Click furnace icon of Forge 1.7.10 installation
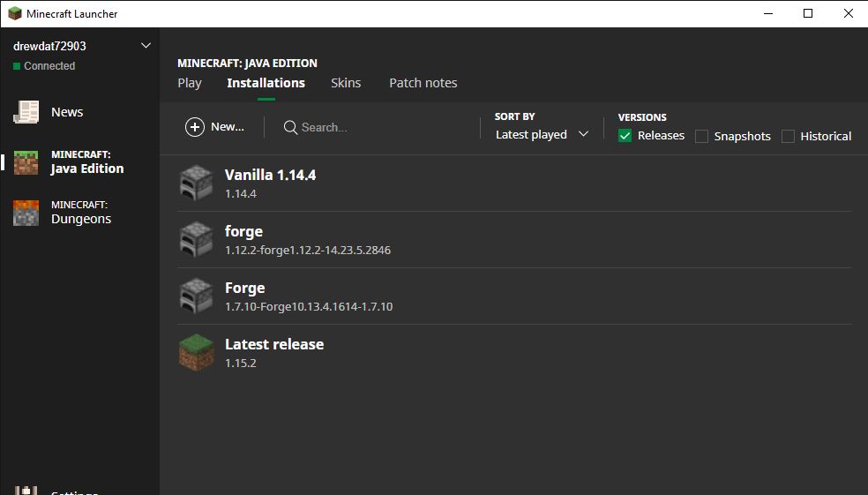This screenshot has width=868, height=495. 196,296
